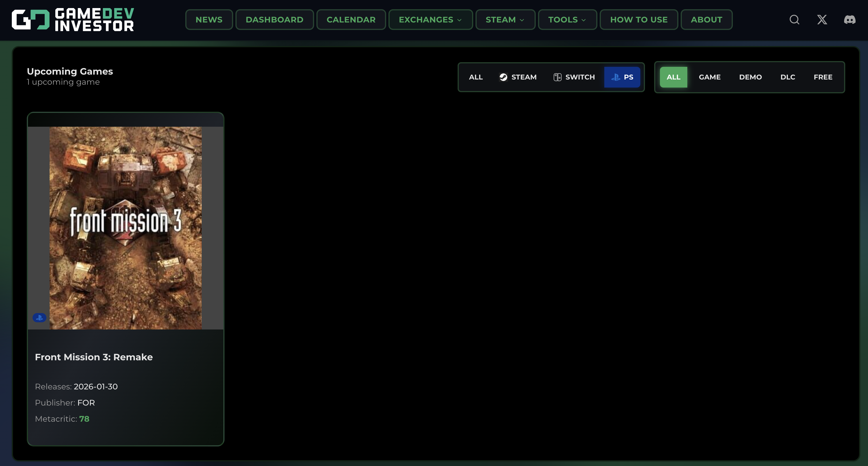Open the Discord icon link
The width and height of the screenshot is (868, 466).
pyautogui.click(x=850, y=20)
